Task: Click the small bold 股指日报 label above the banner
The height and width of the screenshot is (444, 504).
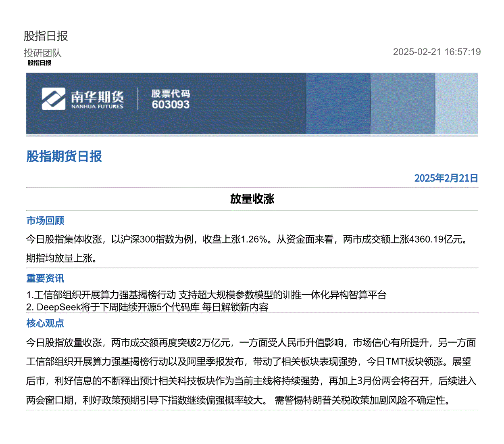Action: click(40, 63)
